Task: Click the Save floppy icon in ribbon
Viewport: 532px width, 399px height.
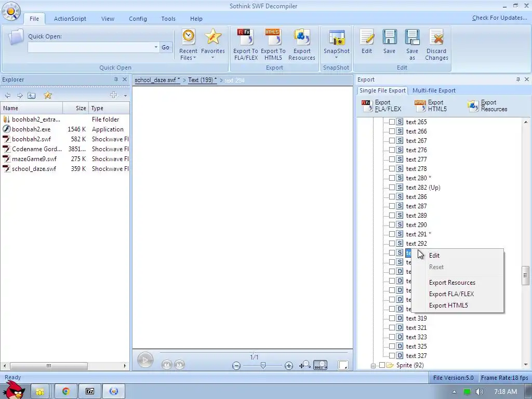Action: point(390,37)
